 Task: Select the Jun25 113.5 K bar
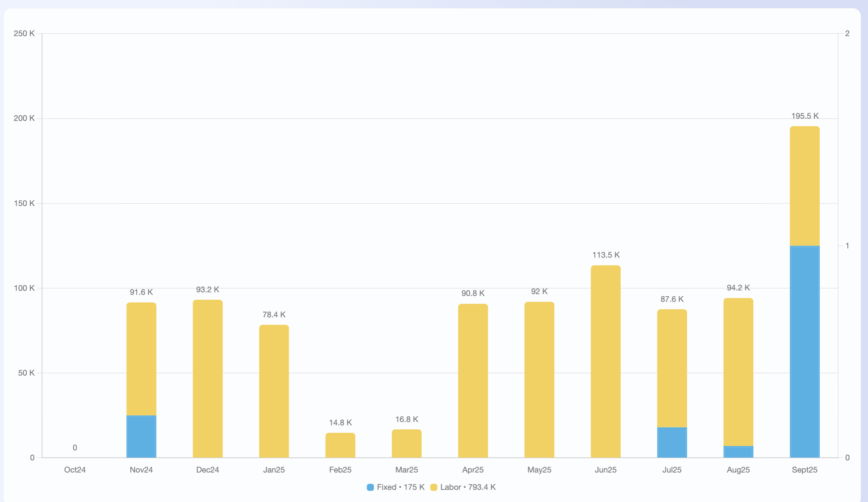(x=605, y=362)
